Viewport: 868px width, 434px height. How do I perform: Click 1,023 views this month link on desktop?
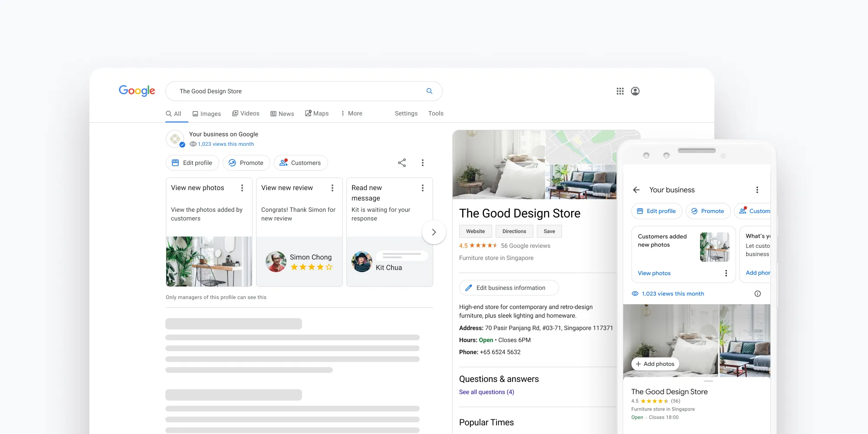click(x=226, y=144)
